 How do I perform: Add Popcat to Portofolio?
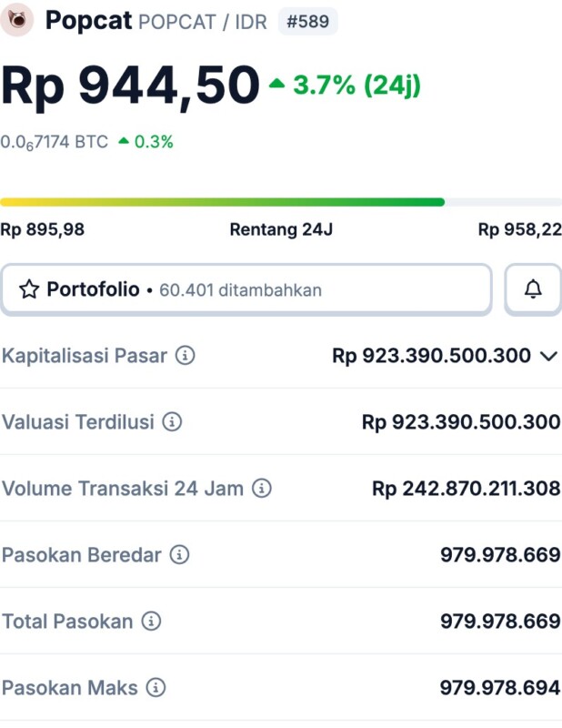pyautogui.click(x=246, y=290)
